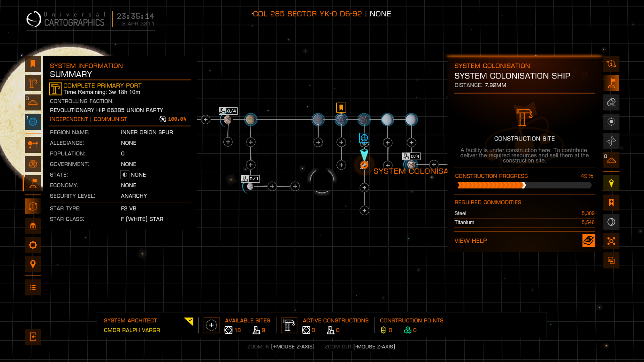Click the plus slot left of first planet
The width and height of the screenshot is (644, 362).
206,120
